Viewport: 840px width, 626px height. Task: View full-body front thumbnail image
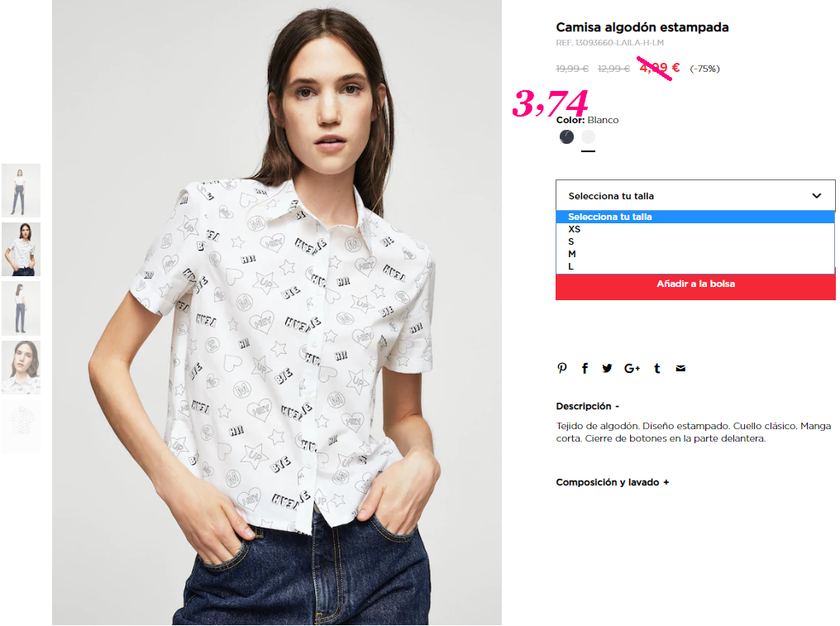tap(21, 190)
